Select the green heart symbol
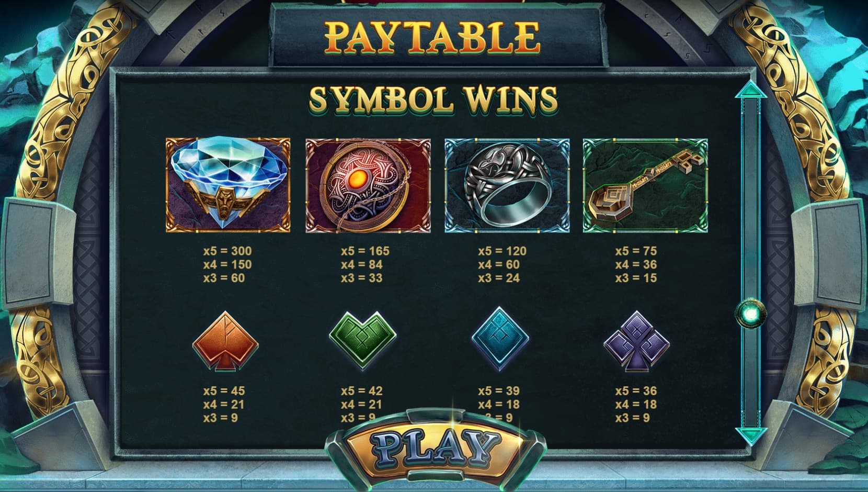868x492 pixels. point(363,341)
